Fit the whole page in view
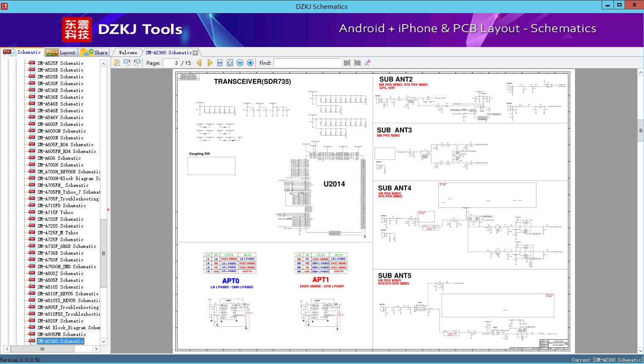 [230, 63]
